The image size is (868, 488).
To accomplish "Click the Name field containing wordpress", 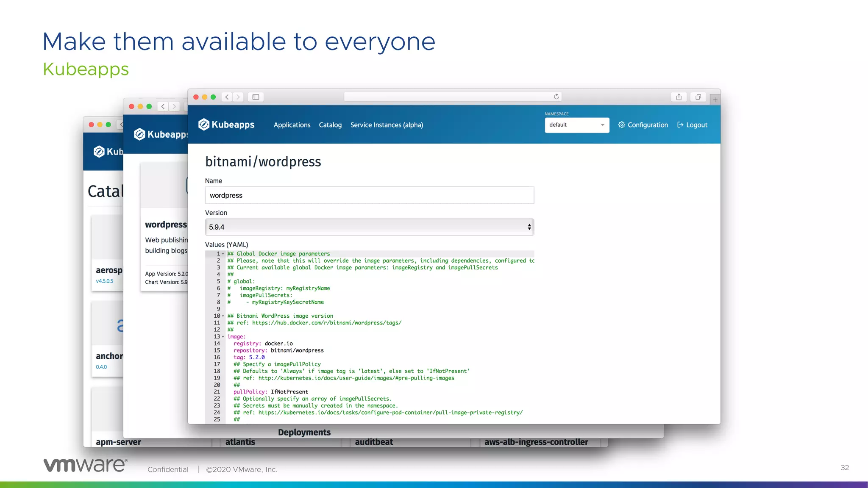I will tap(369, 195).
